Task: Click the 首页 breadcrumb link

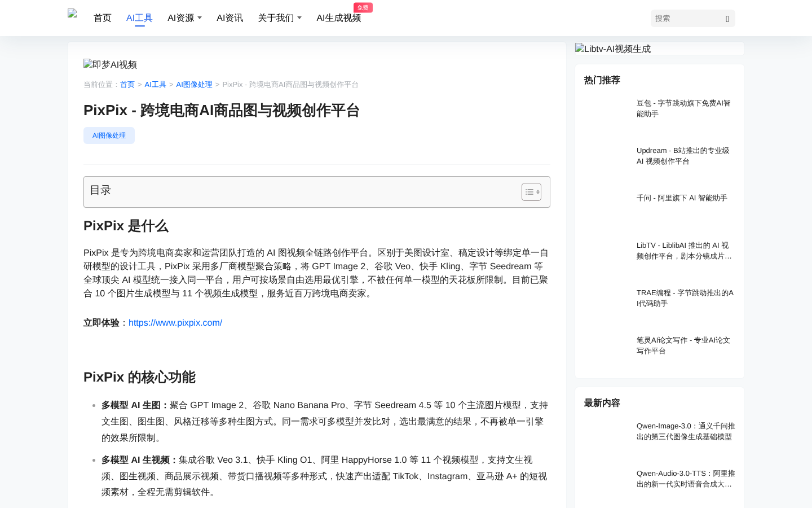Action: point(127,84)
